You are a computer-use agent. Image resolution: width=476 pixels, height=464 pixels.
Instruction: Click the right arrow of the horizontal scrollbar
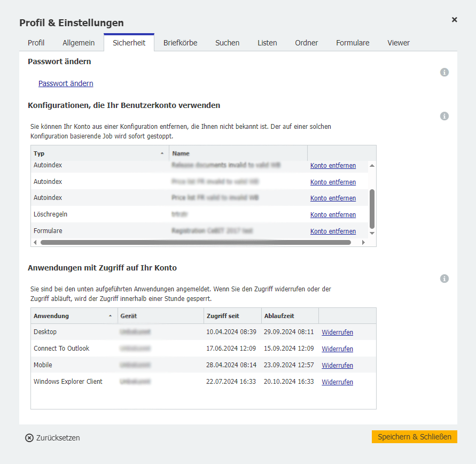[x=363, y=242]
